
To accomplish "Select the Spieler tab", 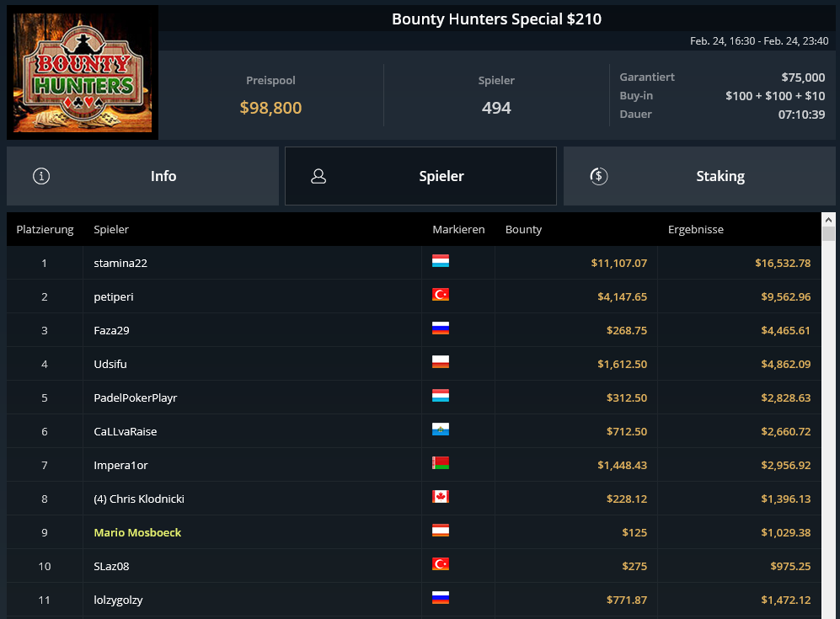I will pyautogui.click(x=420, y=176).
